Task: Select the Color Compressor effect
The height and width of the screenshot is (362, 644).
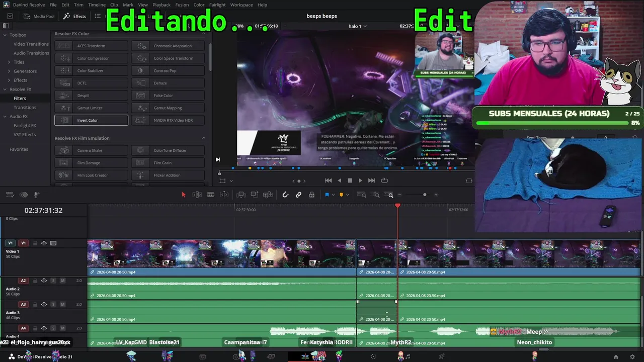Action: click(91, 58)
